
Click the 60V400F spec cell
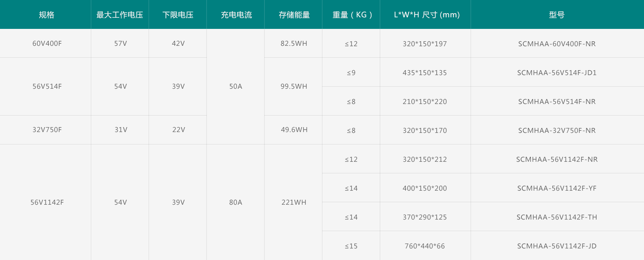coord(47,43)
